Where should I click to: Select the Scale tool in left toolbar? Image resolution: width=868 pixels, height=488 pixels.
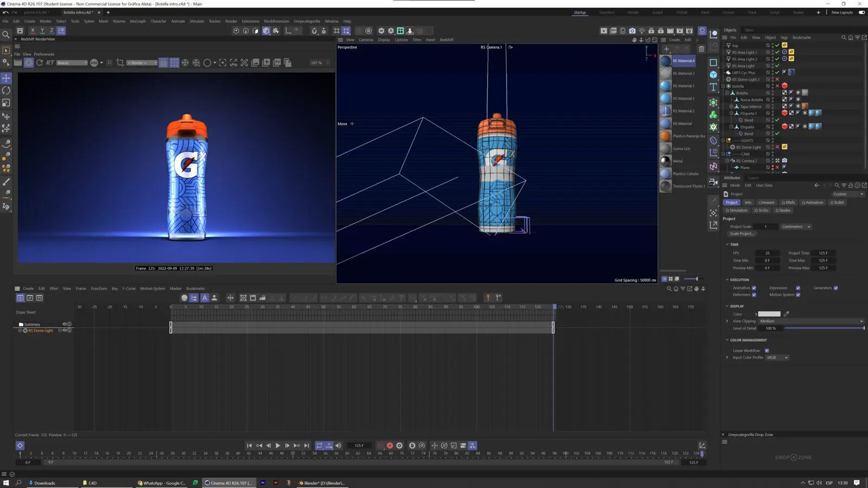(x=6, y=103)
